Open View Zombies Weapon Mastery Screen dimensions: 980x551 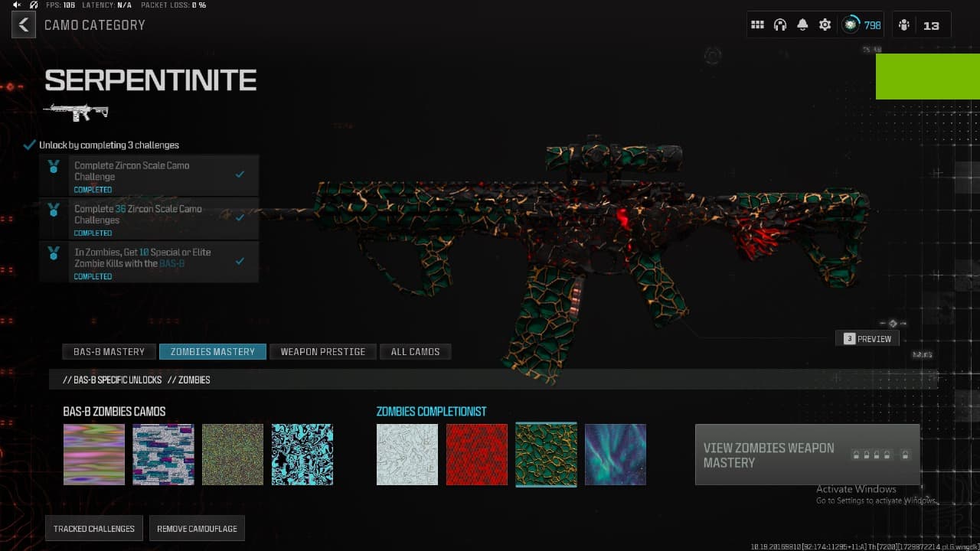click(x=807, y=455)
